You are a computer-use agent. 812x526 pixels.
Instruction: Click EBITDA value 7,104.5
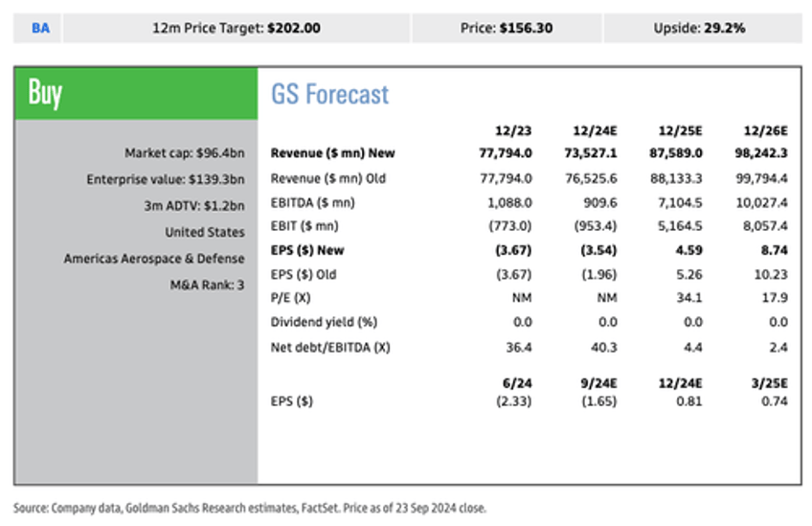pos(680,202)
